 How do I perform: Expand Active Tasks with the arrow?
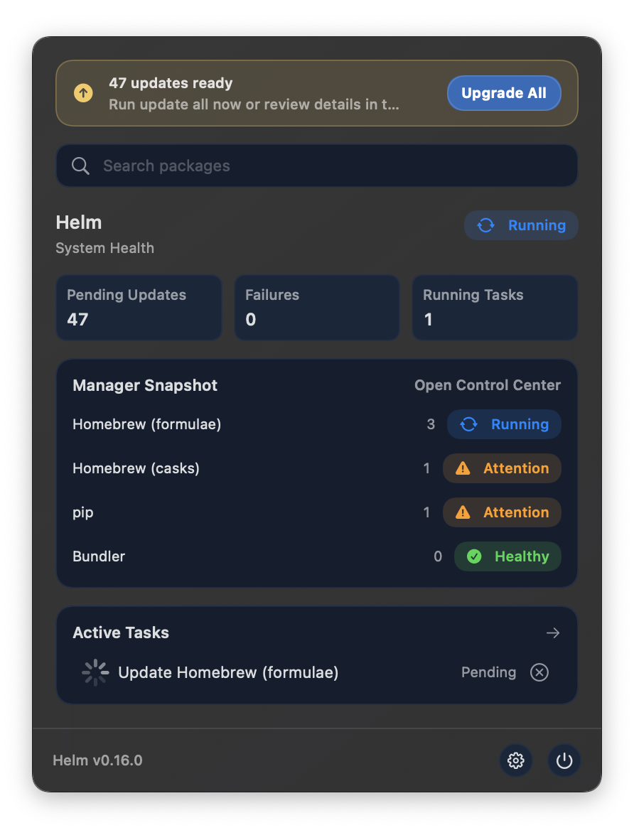click(x=553, y=632)
